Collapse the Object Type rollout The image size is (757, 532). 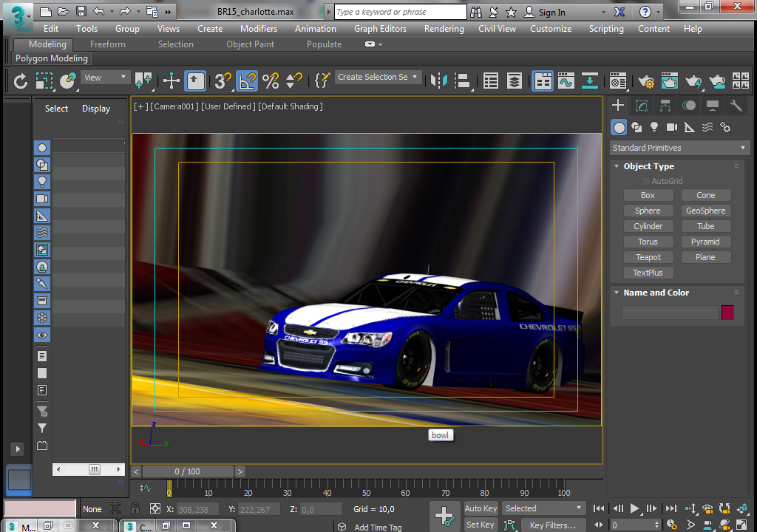(x=617, y=166)
